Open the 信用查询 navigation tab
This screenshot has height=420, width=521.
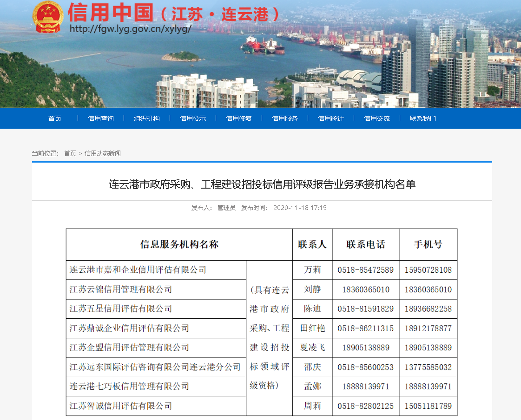tap(100, 118)
